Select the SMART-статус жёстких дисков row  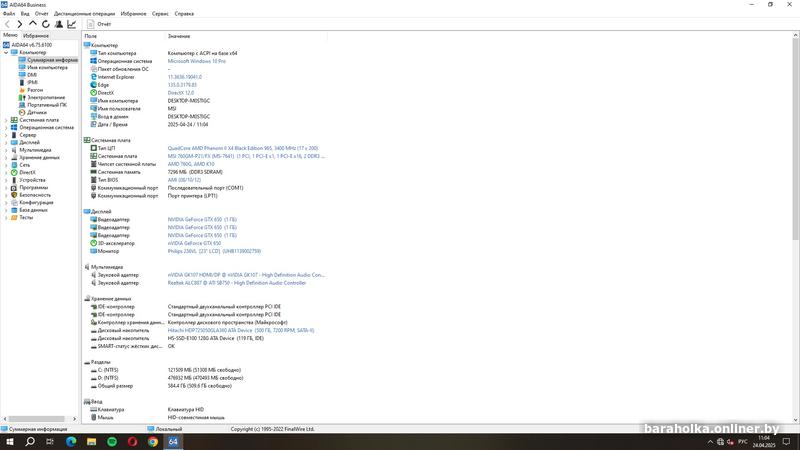133,346
